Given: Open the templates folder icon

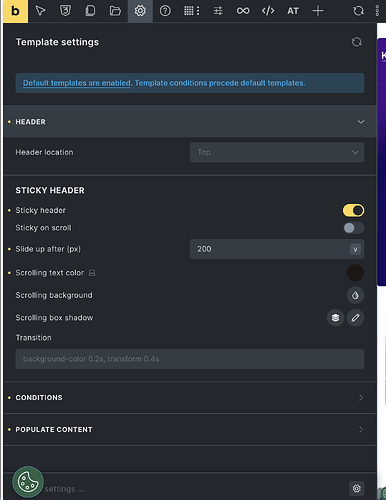Looking at the screenshot, I should (115, 11).
